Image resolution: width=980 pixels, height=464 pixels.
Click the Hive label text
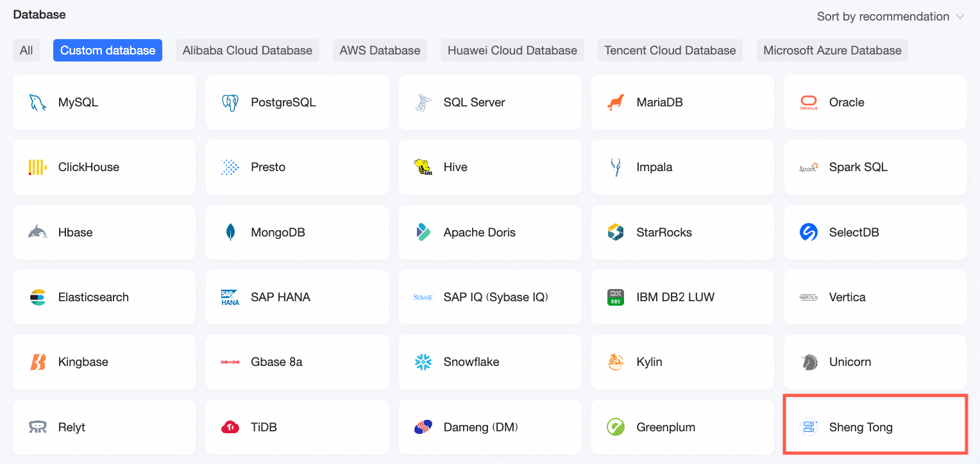tap(455, 167)
